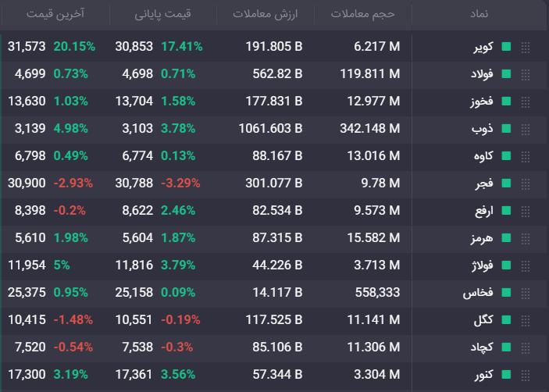This screenshot has height=392, width=549.
Task: Sort by the آخرین قیمت column header
Action: pos(55,14)
